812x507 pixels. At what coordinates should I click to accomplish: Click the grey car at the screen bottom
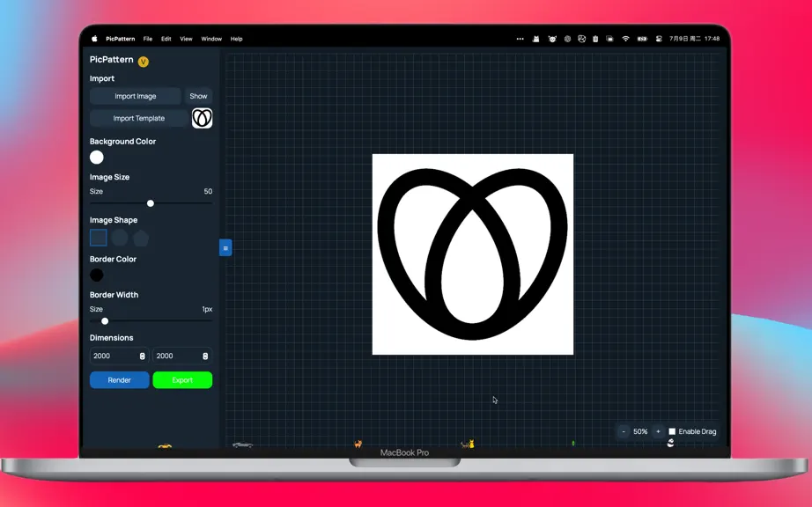[x=242, y=445]
